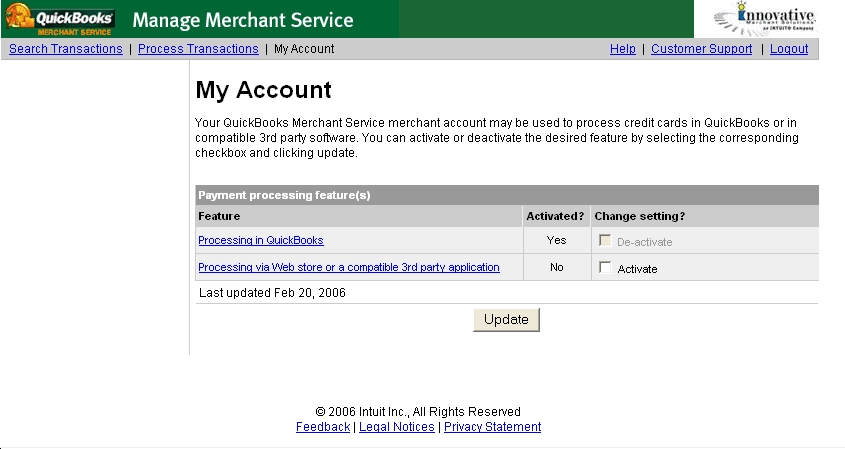Open Processing via Web store link
The height and width of the screenshot is (449, 845).
pyautogui.click(x=349, y=267)
